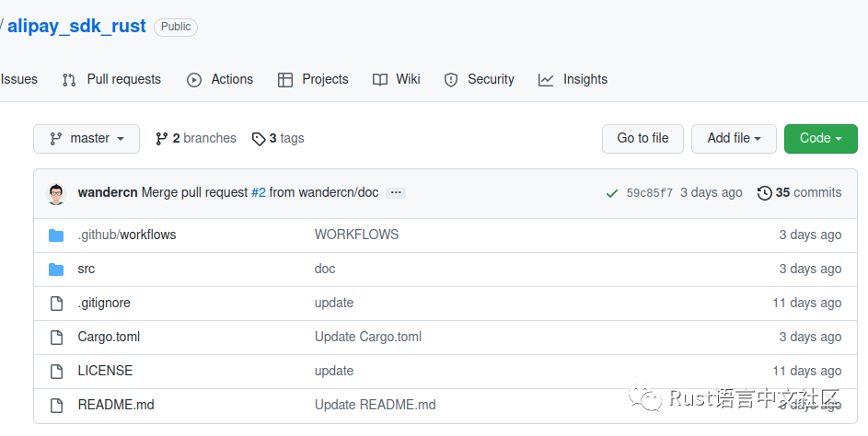Click the Actions play icon

coord(193,80)
